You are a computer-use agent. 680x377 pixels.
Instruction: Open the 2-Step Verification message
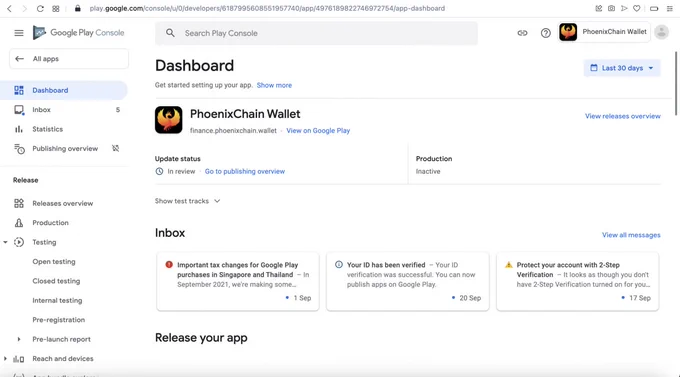[x=578, y=282]
